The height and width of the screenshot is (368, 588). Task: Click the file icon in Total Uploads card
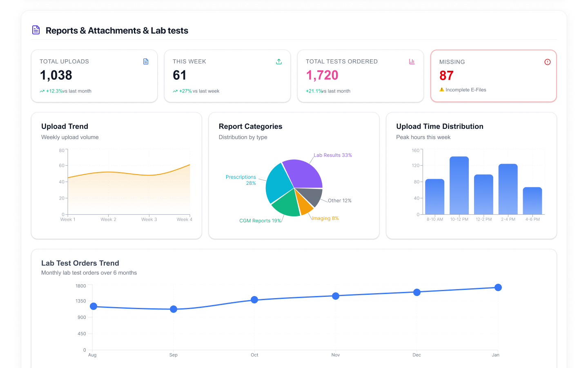point(146,61)
